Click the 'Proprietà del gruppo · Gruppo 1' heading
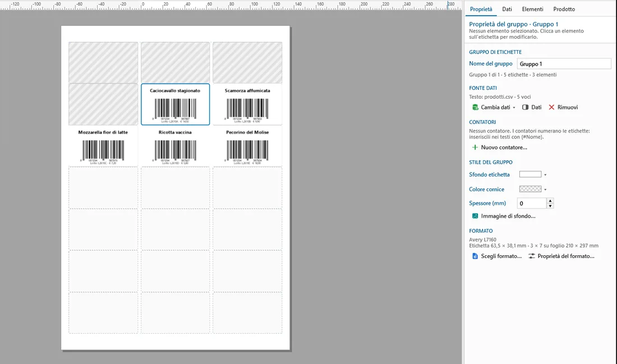The image size is (617, 364). pos(513,24)
